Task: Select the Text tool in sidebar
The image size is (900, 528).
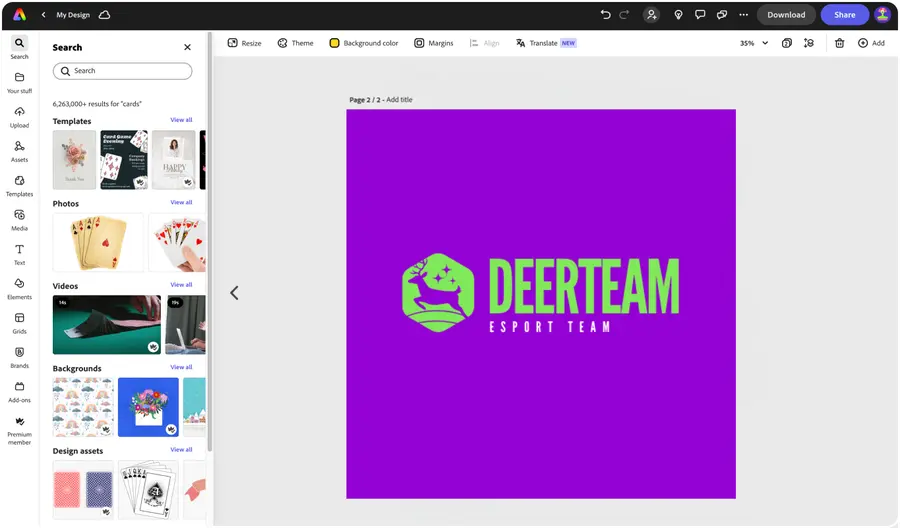Action: [x=20, y=254]
